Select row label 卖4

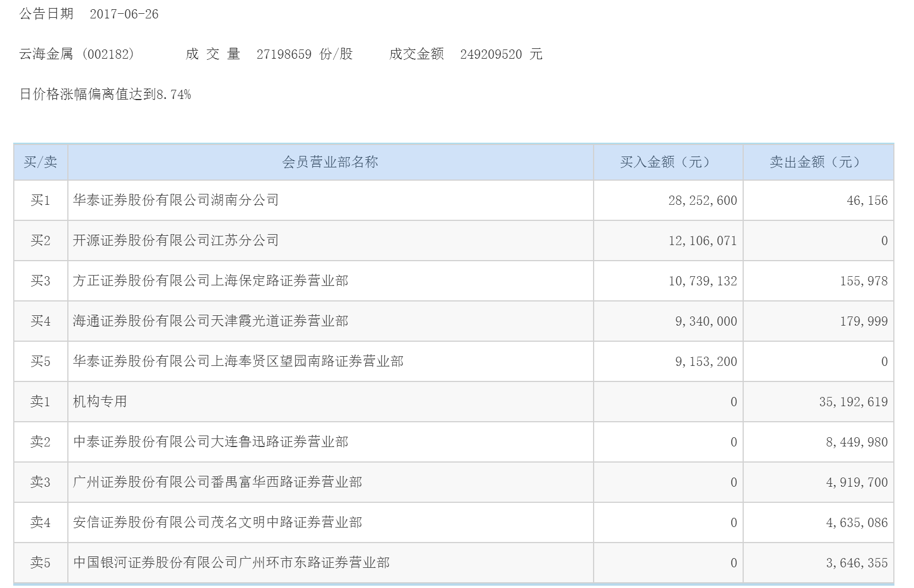[x=40, y=522]
